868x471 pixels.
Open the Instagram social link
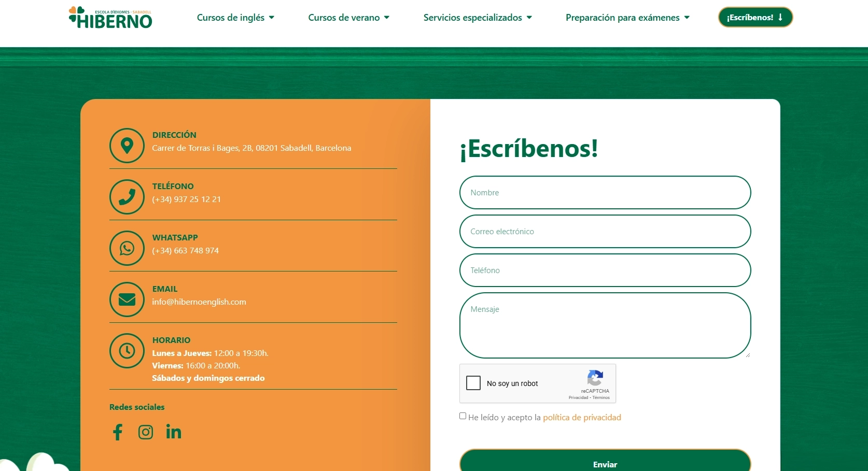pyautogui.click(x=146, y=432)
